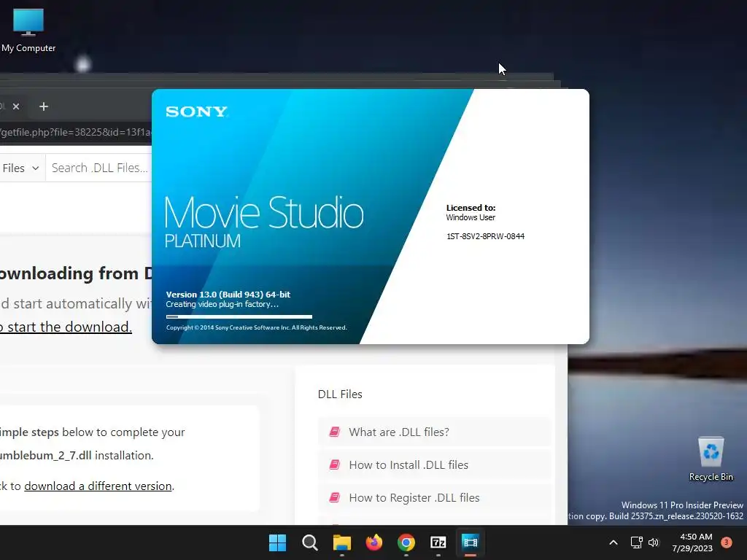
Task: Click the Movie Studio PLATINUM title
Action: [264, 222]
